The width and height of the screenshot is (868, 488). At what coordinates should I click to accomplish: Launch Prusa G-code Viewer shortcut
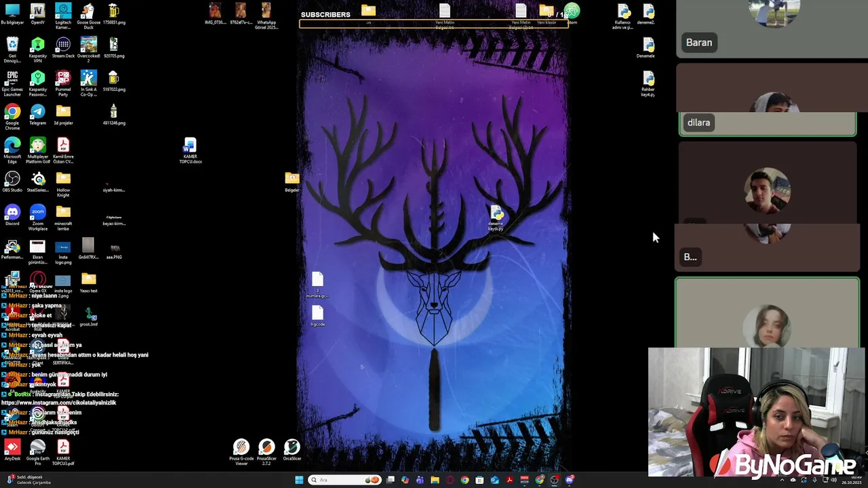pos(241,452)
